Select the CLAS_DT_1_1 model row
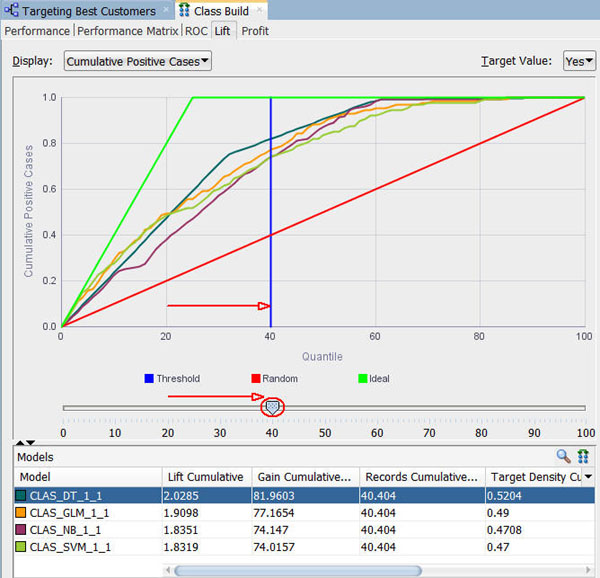Screen dimensions: 600x578 click(x=304, y=496)
